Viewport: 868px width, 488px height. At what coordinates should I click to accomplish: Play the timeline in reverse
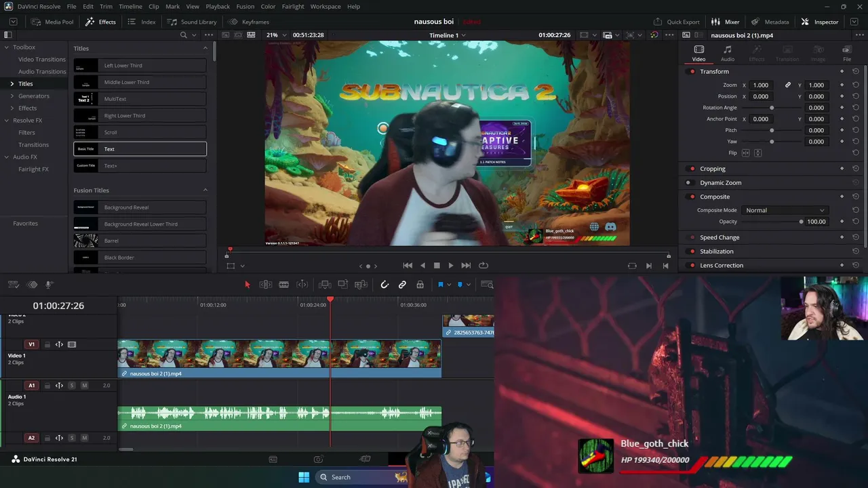(422, 266)
